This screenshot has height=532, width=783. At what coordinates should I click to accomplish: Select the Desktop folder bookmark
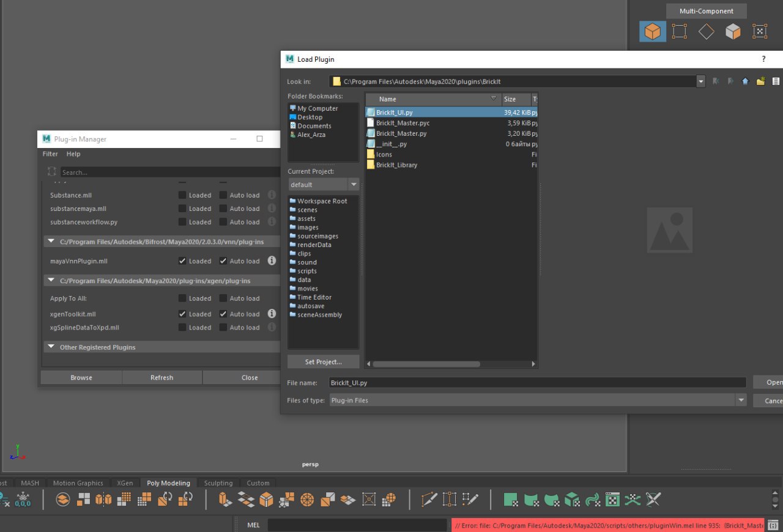coord(310,117)
